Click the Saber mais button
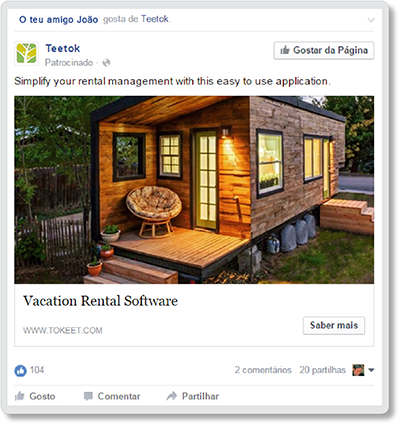400x425 pixels. click(x=334, y=325)
